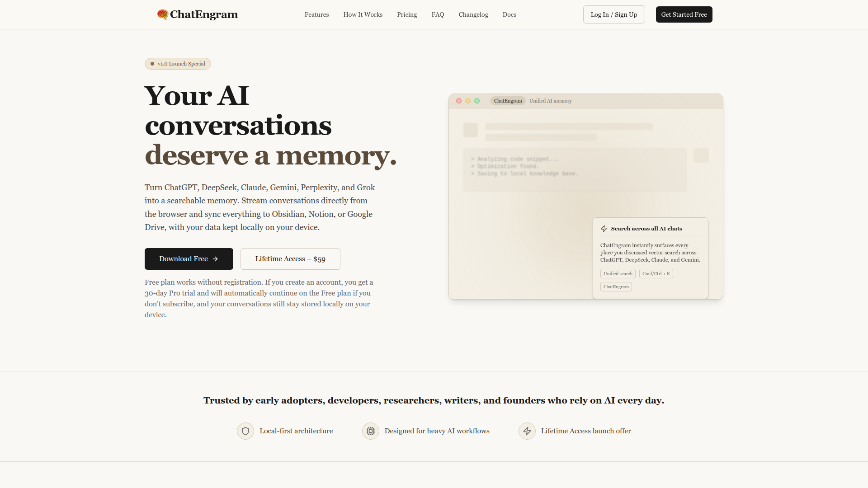This screenshot has height=488, width=868.
Task: Click the chip icon for heavy AI workflows
Action: pyautogui.click(x=371, y=431)
